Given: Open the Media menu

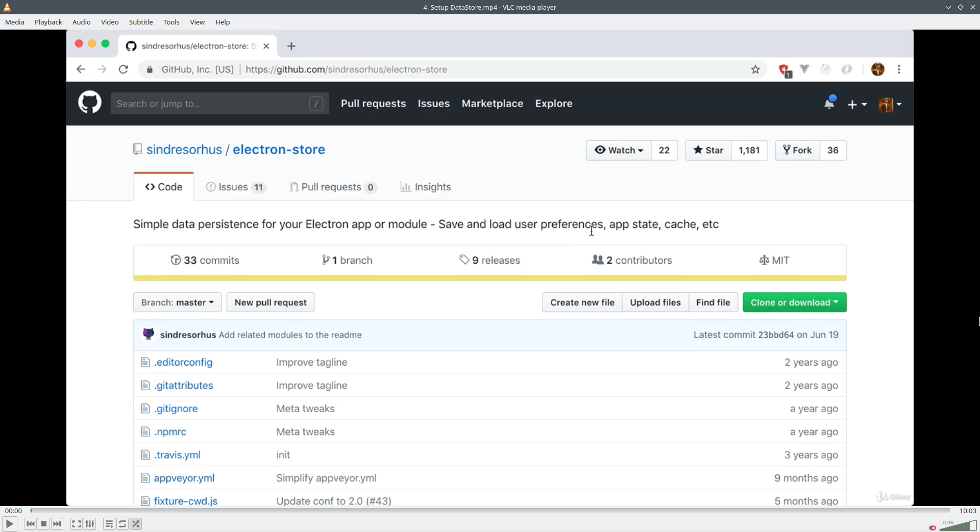Looking at the screenshot, I should (x=15, y=22).
